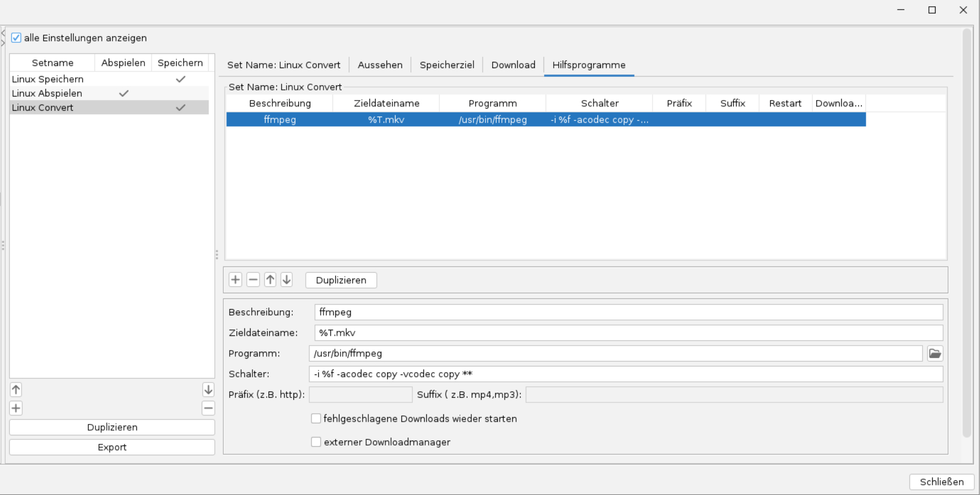Minimize the settings window
Screen dimensions: 980x495
pyautogui.click(x=901, y=10)
